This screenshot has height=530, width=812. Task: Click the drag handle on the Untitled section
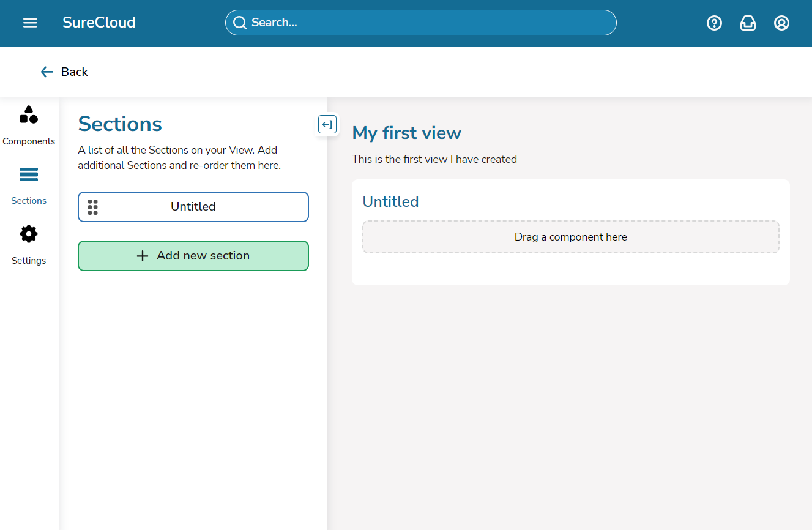(93, 207)
